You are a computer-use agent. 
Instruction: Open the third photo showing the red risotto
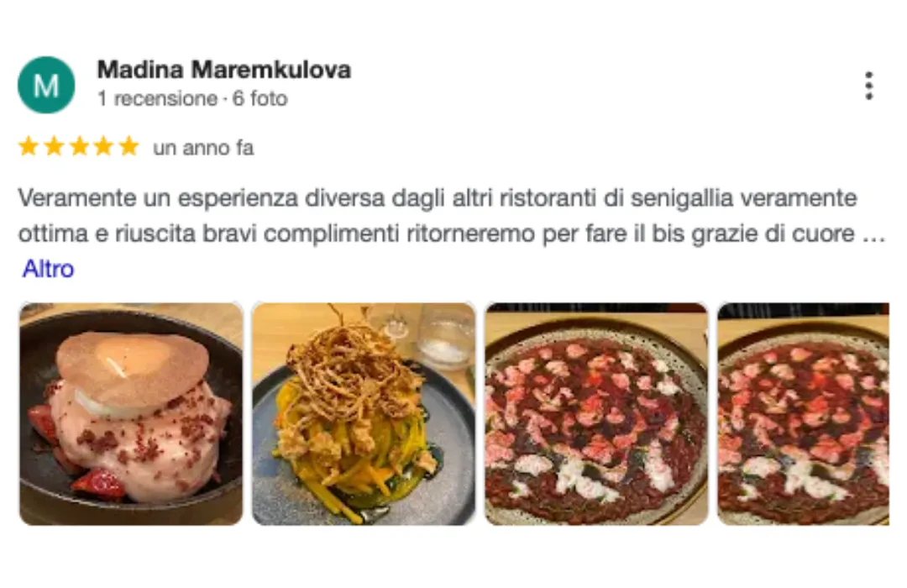pos(596,414)
